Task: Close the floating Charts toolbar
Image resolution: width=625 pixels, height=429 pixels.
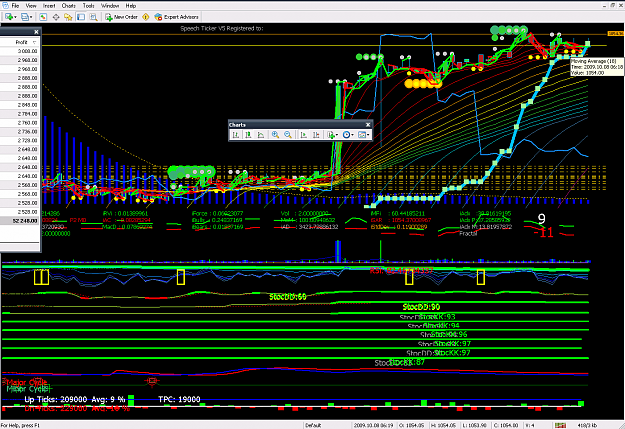Action: tap(368, 125)
